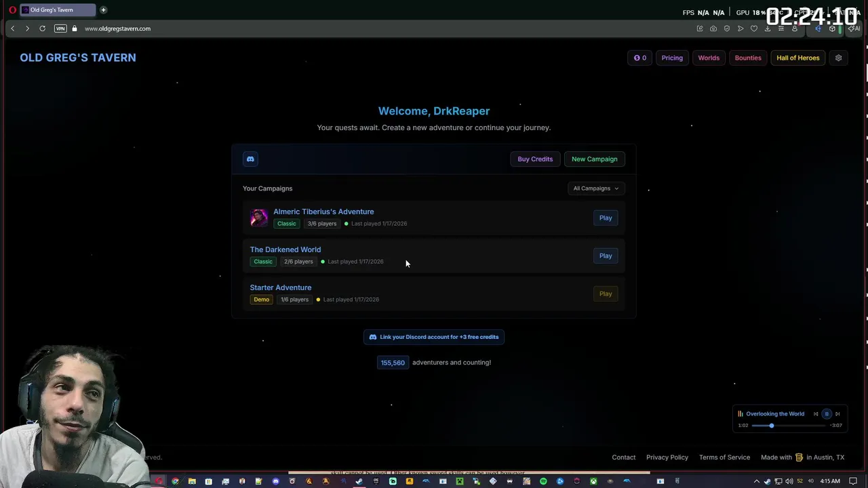
Task: Click the 155,560 adventurers counter
Action: tap(393, 363)
